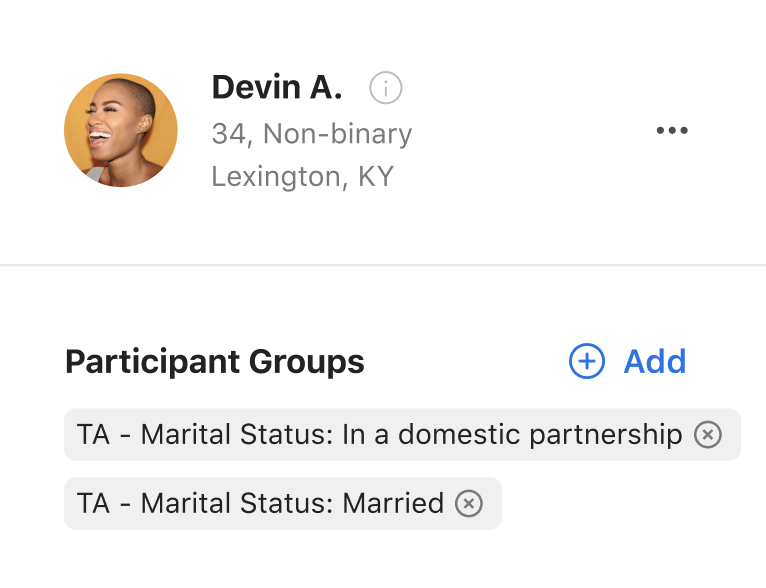Click the city name 'Lexington'
The height and width of the screenshot is (588, 766).
click(x=276, y=177)
